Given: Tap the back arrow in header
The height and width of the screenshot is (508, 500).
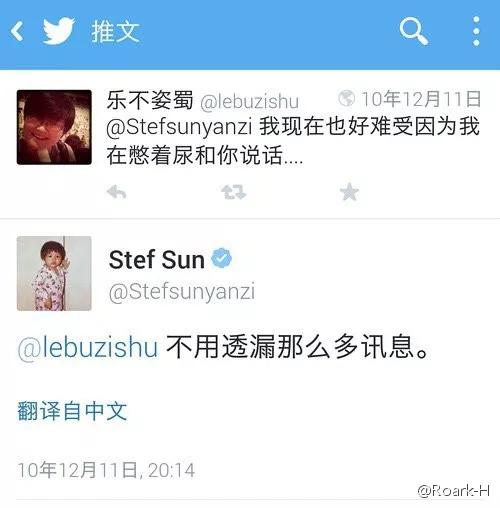Looking at the screenshot, I should click(17, 31).
